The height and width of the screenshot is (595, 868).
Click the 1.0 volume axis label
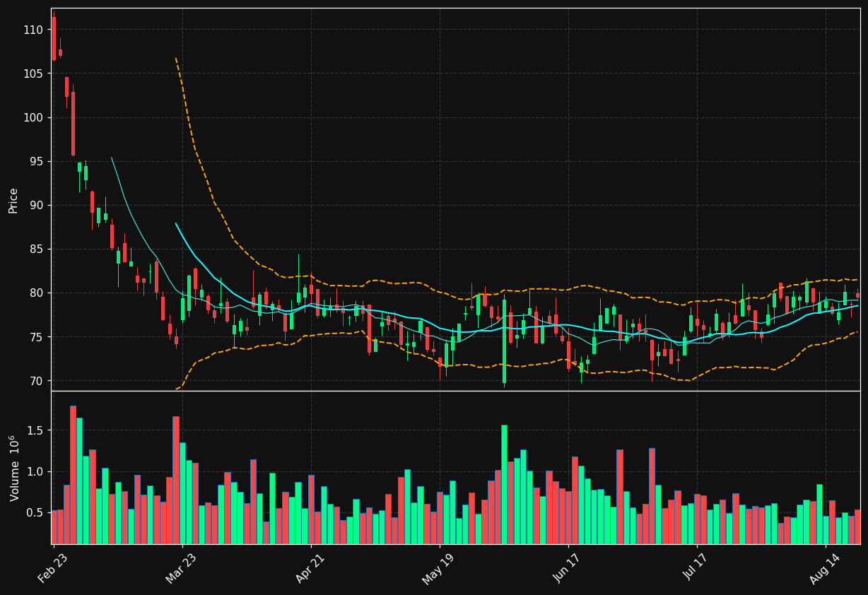pyautogui.click(x=35, y=471)
